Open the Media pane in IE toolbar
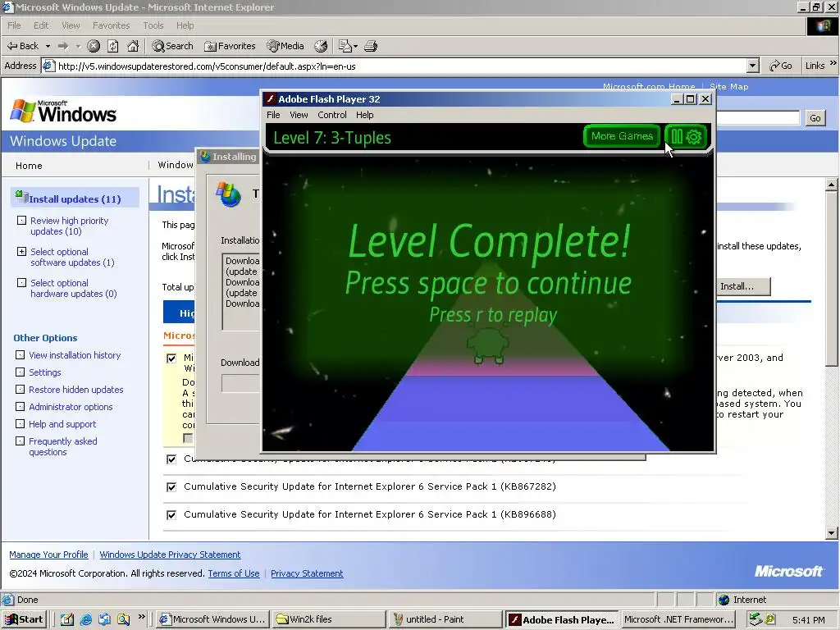The height and width of the screenshot is (630, 840). click(285, 46)
